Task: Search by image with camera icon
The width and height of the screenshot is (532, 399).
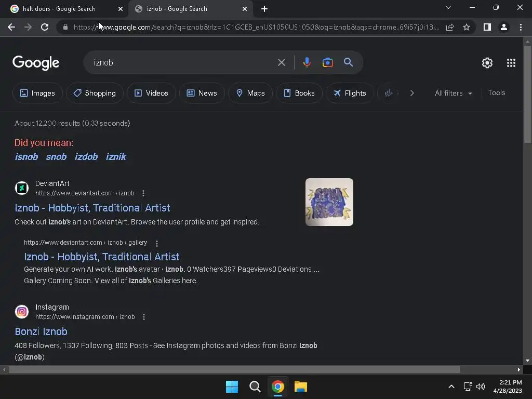Action: [327, 62]
